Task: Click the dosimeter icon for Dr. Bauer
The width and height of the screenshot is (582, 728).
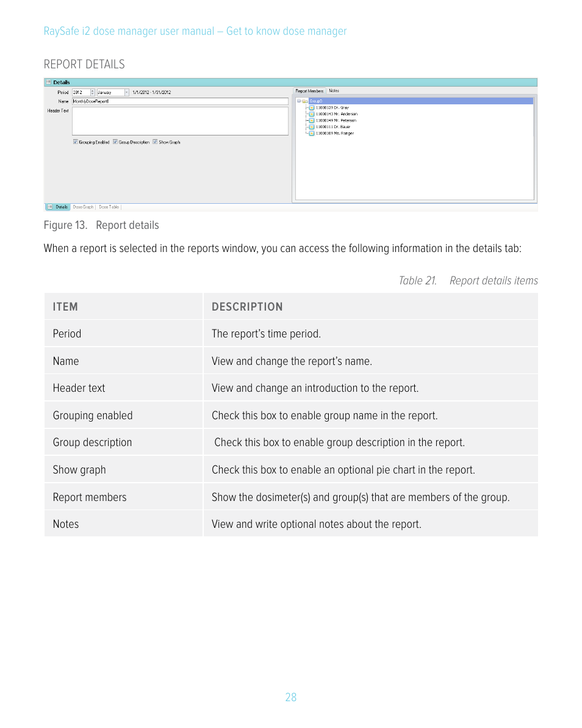Action: click(311, 127)
